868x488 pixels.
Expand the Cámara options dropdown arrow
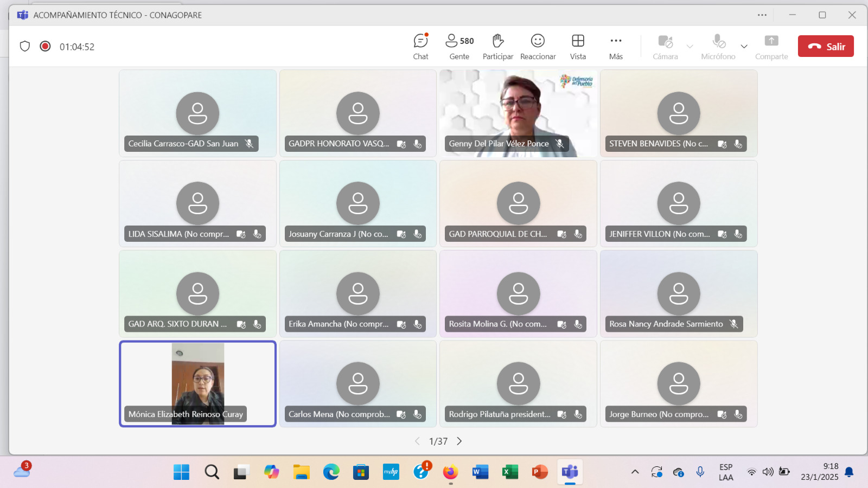(690, 47)
